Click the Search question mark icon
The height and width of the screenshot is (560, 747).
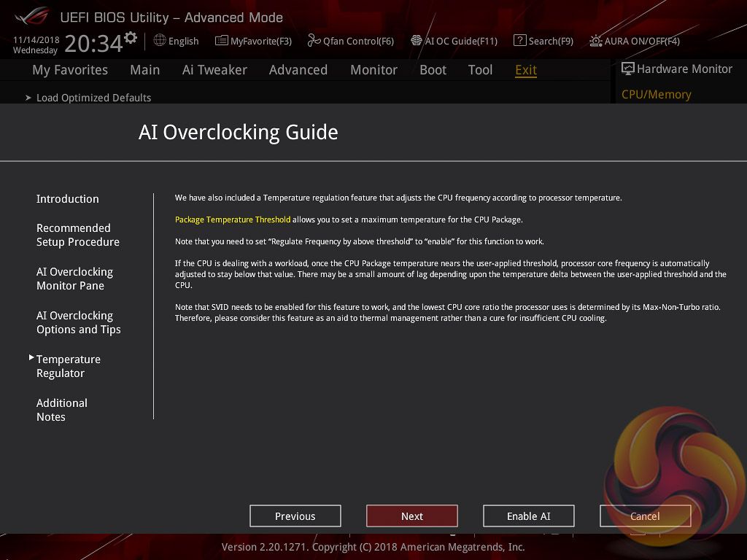[x=519, y=41]
